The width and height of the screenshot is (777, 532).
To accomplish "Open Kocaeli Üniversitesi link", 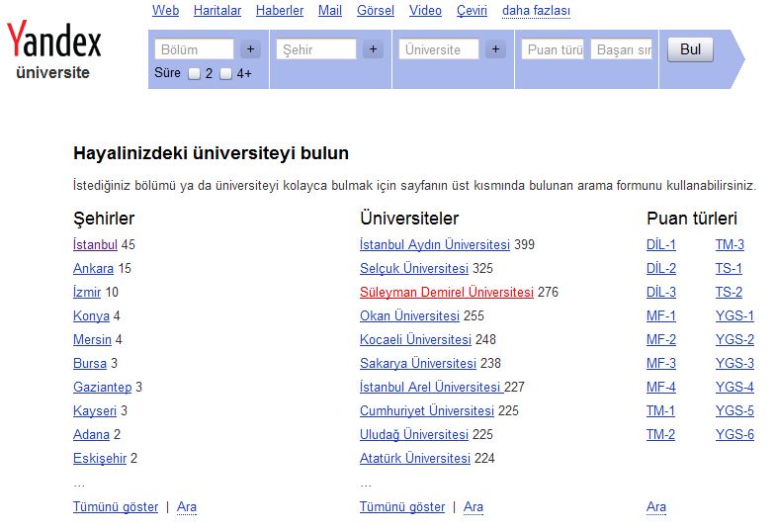I will (415, 339).
